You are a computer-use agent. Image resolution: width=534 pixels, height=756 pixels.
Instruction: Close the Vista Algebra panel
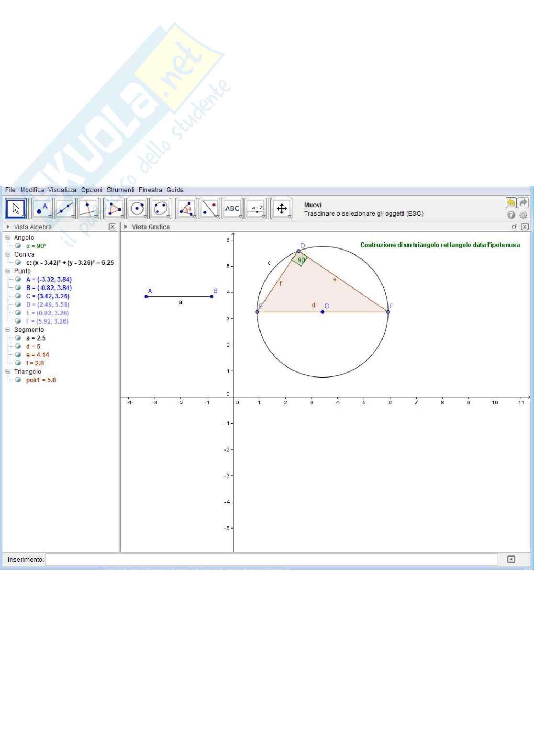tap(112, 227)
